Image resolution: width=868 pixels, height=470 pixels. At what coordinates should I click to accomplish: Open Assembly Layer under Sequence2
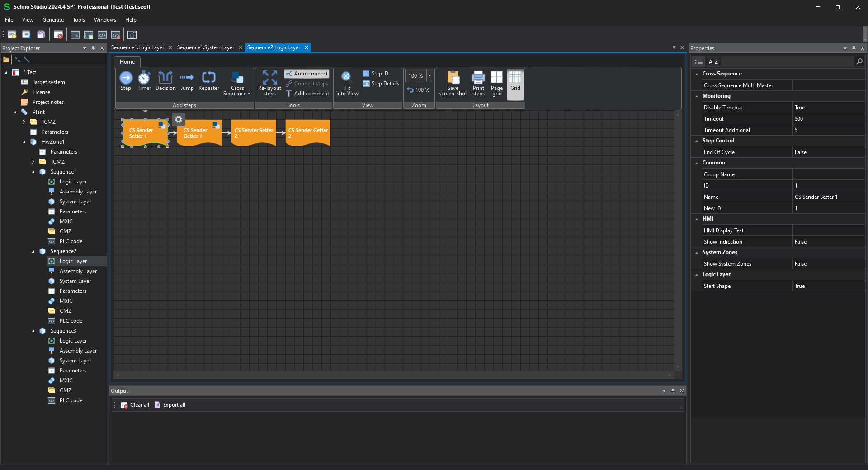point(78,271)
